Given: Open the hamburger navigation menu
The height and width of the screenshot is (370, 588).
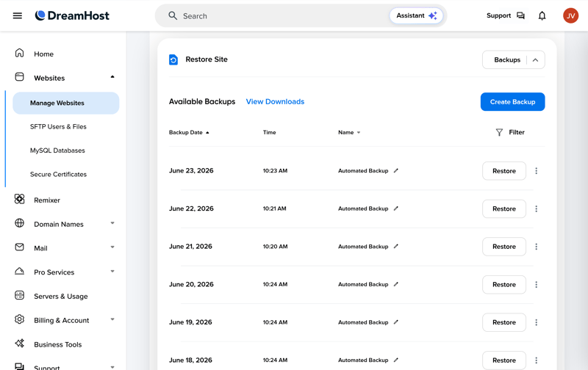Looking at the screenshot, I should (x=17, y=15).
